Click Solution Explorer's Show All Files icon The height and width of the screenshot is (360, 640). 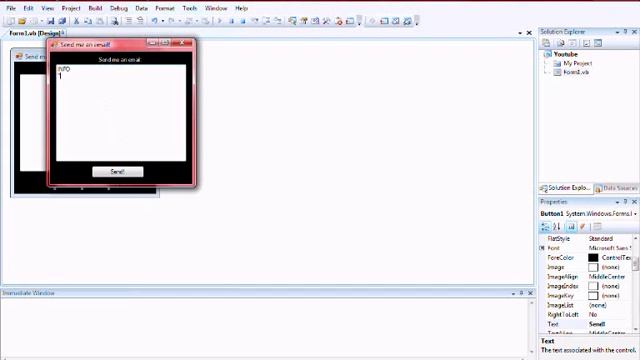(x=560, y=43)
